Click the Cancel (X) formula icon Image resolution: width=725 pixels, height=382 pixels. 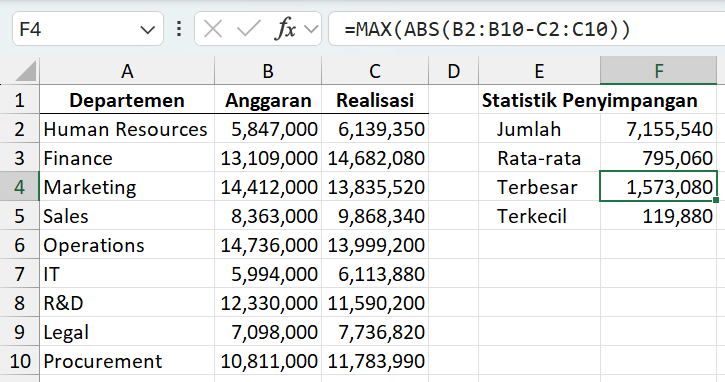[x=213, y=30]
